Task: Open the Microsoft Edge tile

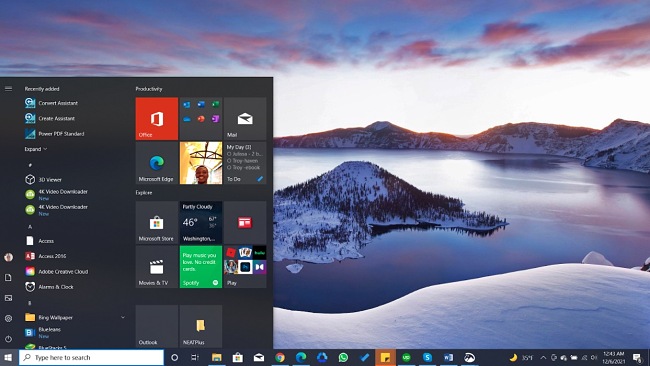Action: (157, 163)
